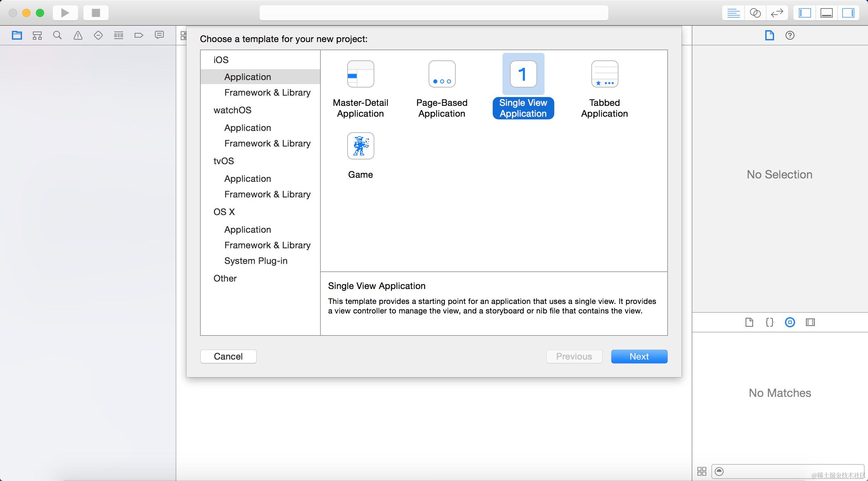The width and height of the screenshot is (868, 481).
Task: Show the Quick Help inspector icon
Action: [790, 35]
